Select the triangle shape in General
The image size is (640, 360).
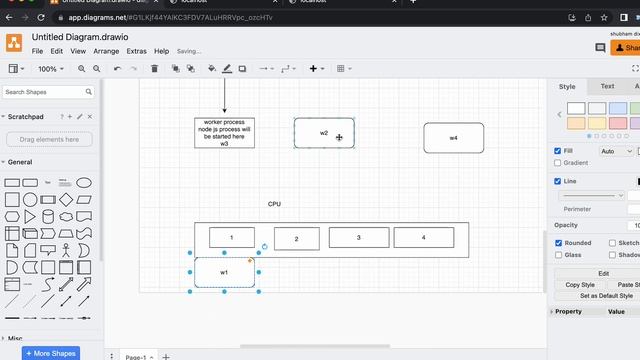click(x=30, y=217)
